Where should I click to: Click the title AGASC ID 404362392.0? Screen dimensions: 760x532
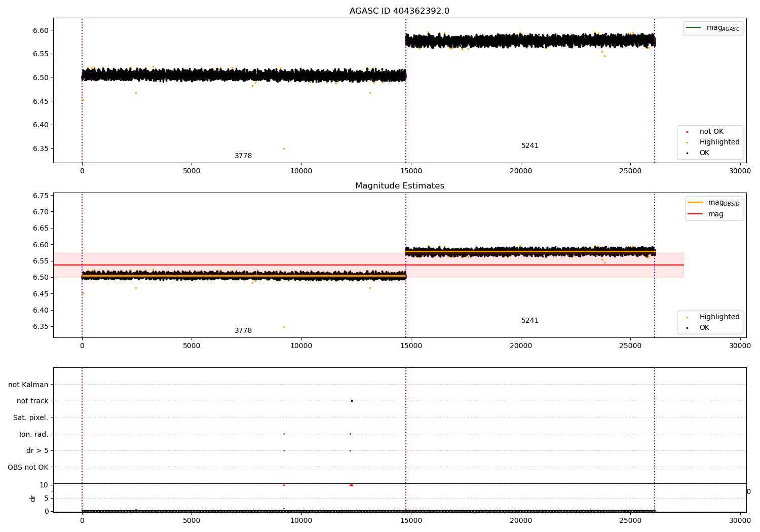(x=399, y=11)
